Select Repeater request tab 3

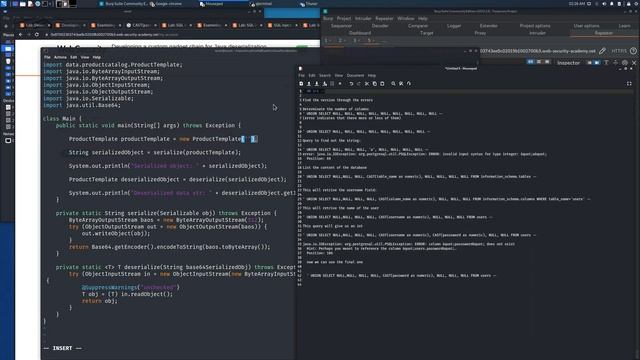click(x=356, y=40)
